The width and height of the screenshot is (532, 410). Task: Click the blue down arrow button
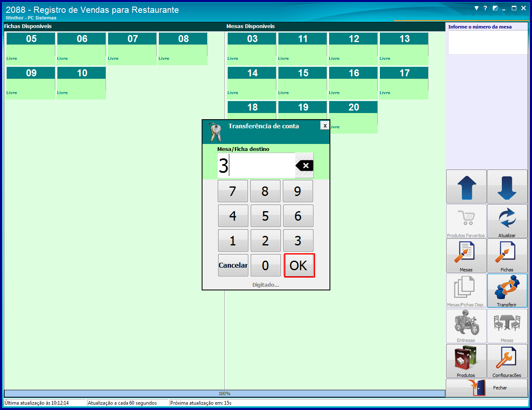pyautogui.click(x=507, y=186)
